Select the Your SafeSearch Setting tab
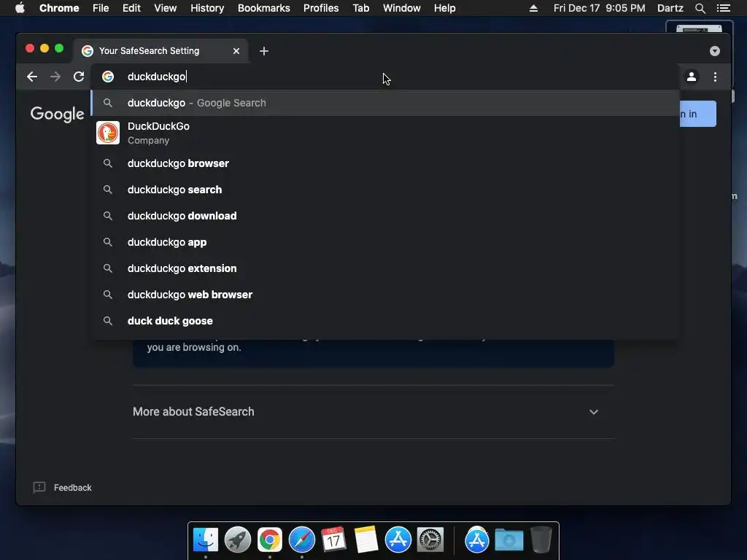The height and width of the screenshot is (560, 747). [x=160, y=51]
